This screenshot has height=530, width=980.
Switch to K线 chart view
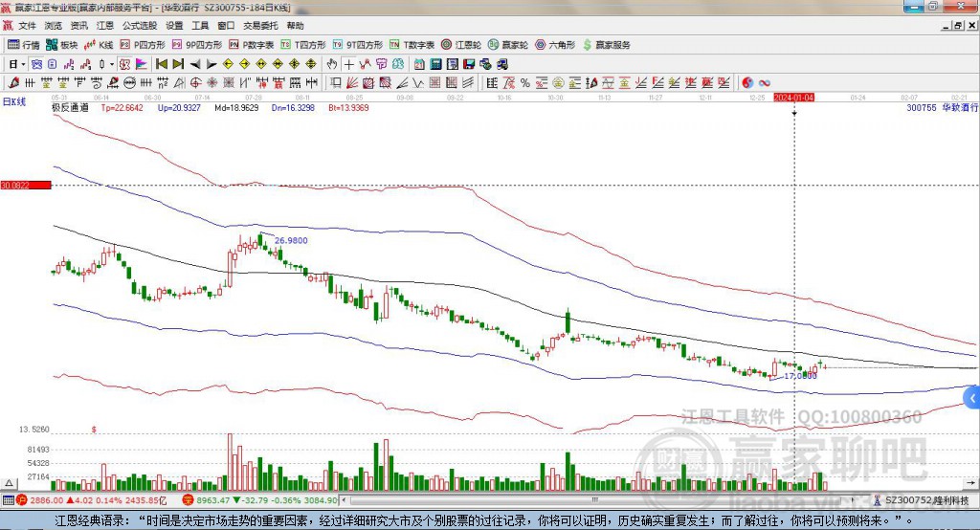(99, 45)
